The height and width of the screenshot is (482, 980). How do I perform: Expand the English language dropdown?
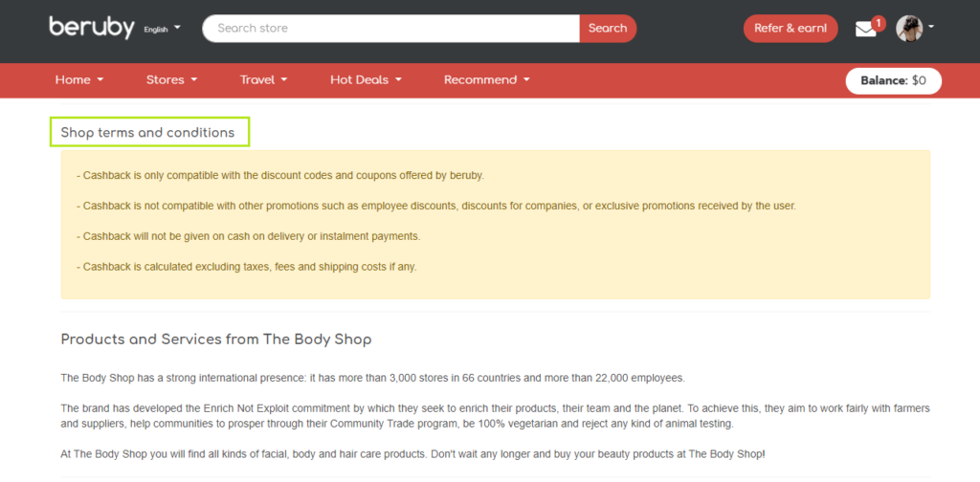[162, 29]
